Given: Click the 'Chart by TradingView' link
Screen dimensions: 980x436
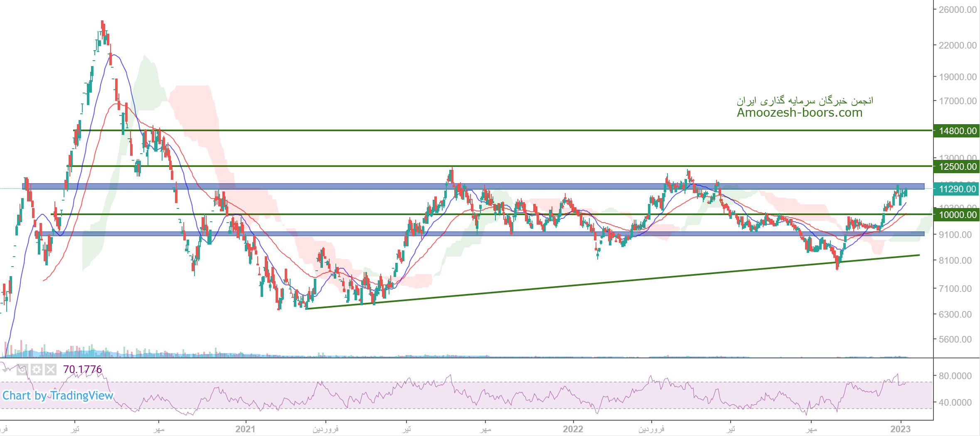Looking at the screenshot, I should click(x=58, y=396).
